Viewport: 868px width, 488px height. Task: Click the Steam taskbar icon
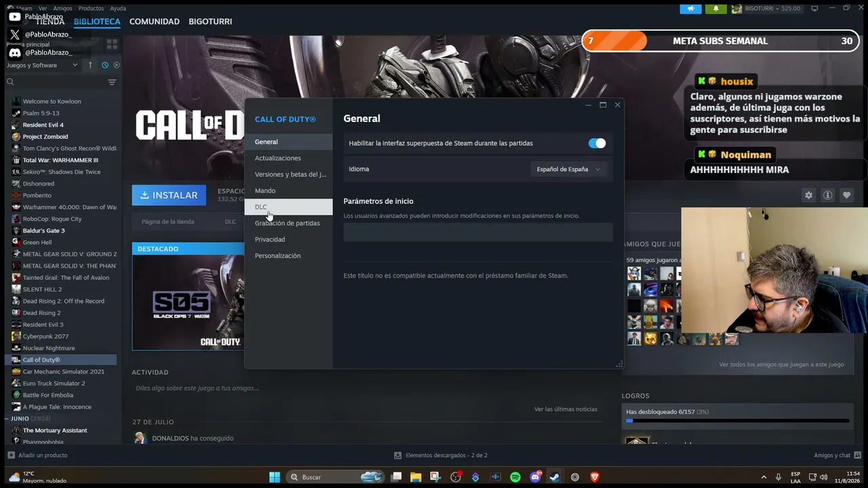point(555,477)
